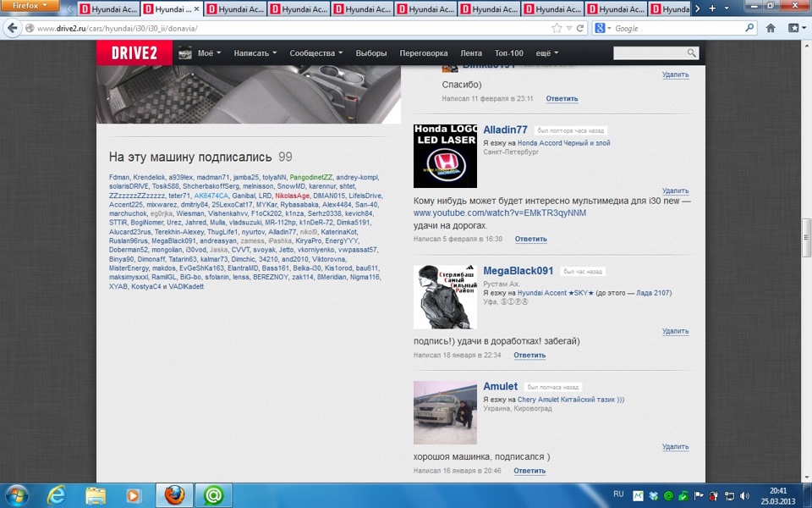Click the Alladin77 username link
The width and height of the screenshot is (812, 508).
click(x=505, y=130)
